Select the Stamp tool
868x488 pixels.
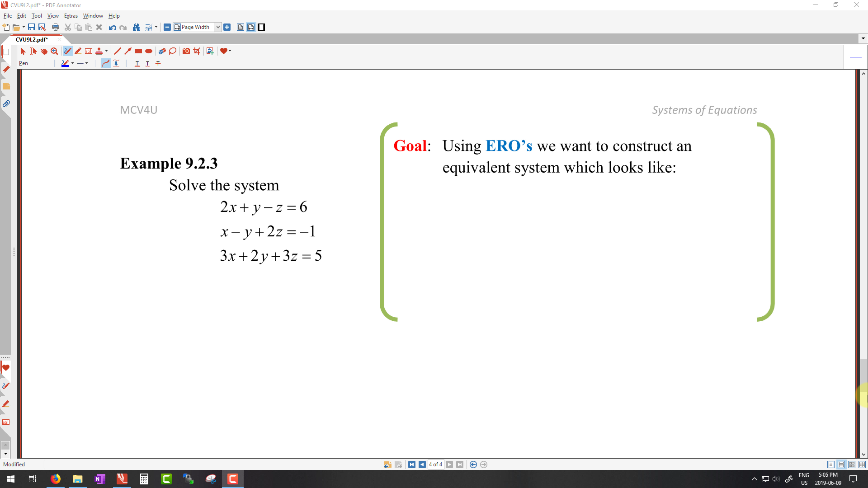pos(99,51)
